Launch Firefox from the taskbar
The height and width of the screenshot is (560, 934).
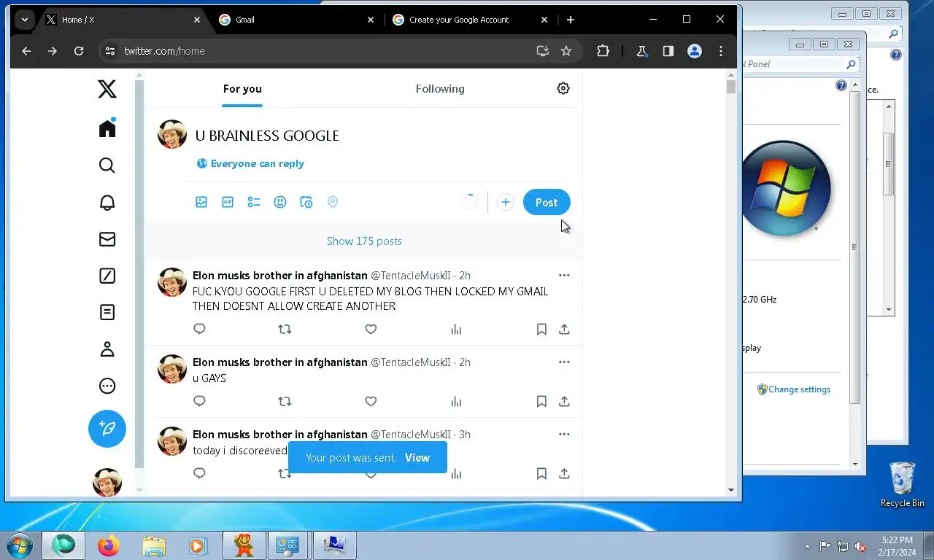coord(108,545)
